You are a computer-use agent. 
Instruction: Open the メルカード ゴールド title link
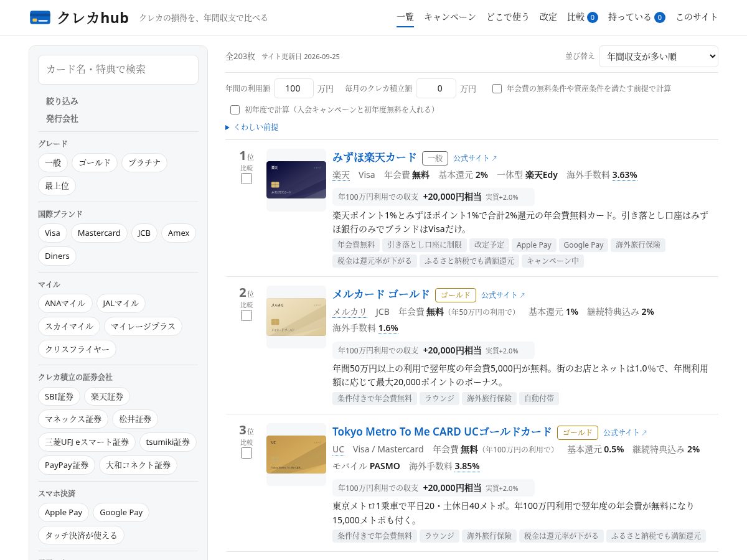(x=381, y=294)
